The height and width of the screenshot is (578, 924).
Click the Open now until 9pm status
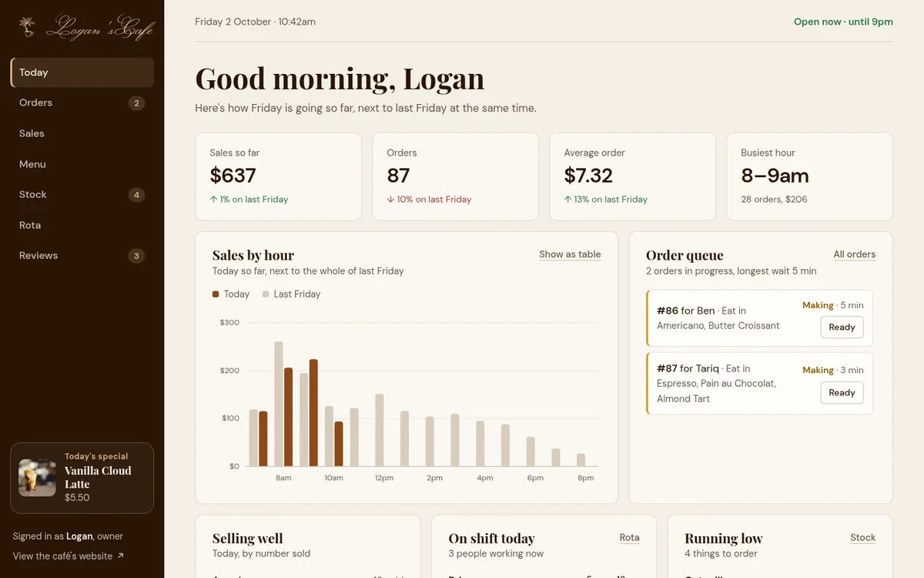[843, 22]
